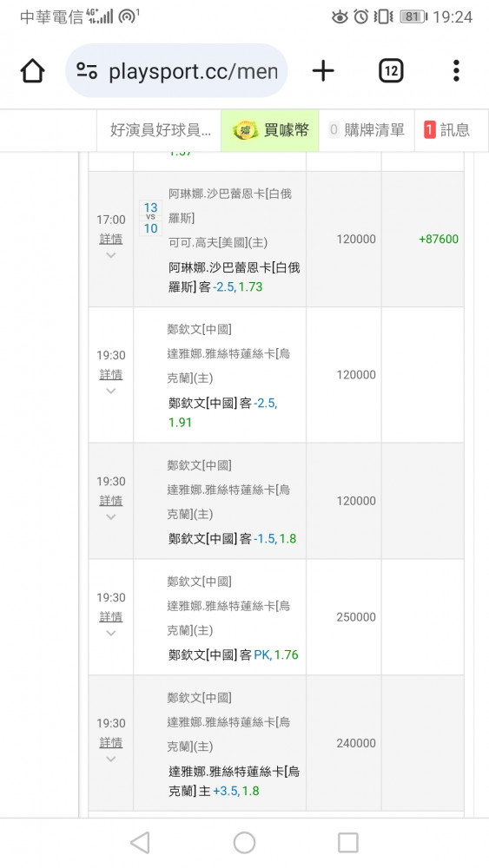Open 詳情 link for the 17:00 match
This screenshot has height=868, width=489.
111,240
